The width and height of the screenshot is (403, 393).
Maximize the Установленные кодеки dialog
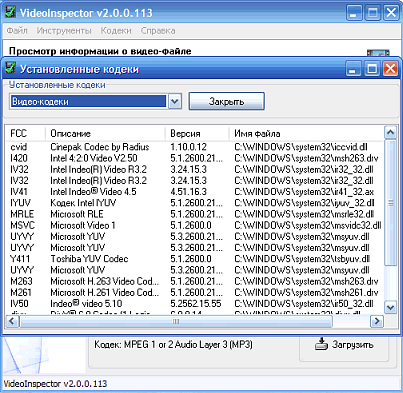click(372, 69)
